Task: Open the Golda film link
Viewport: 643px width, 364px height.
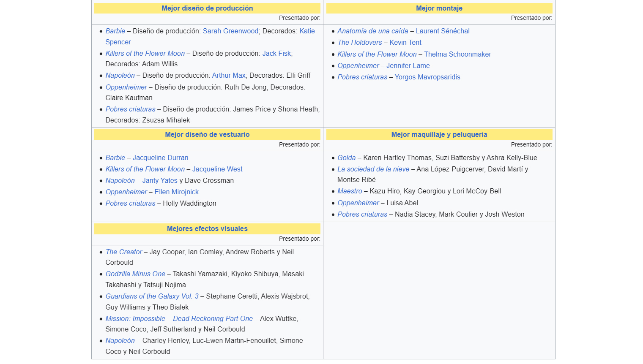Action: [x=347, y=158]
